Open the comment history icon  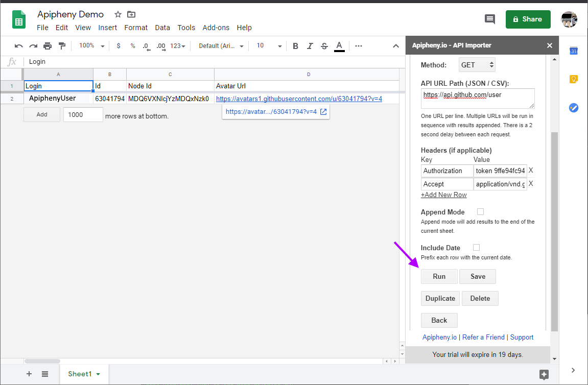point(490,19)
